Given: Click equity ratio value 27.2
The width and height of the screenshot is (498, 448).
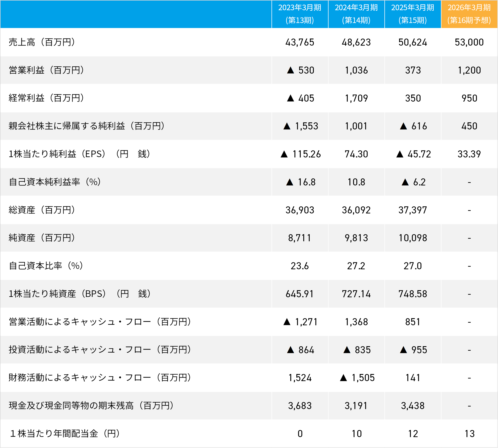Looking at the screenshot, I should (x=356, y=266).
